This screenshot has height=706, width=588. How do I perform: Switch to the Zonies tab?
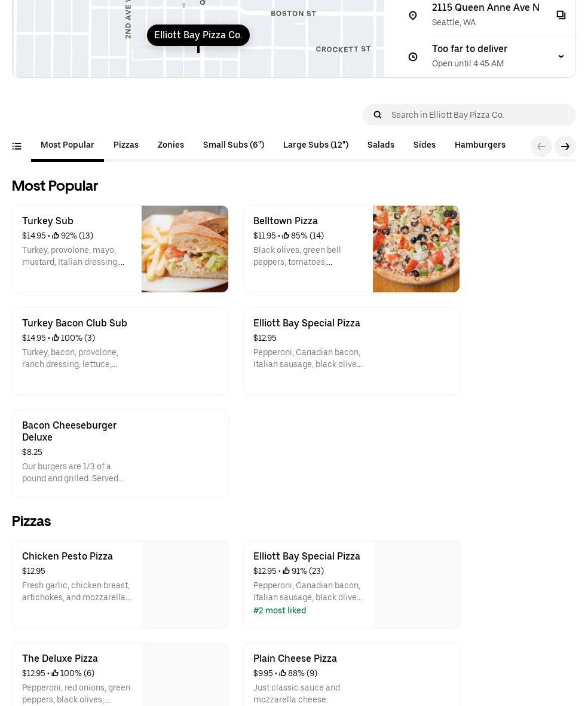(171, 145)
